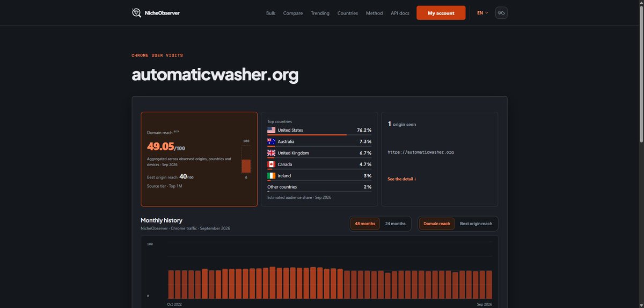Viewport: 644px width, 308px height.
Task: Click the NicheObserver brand name
Action: 162,13
